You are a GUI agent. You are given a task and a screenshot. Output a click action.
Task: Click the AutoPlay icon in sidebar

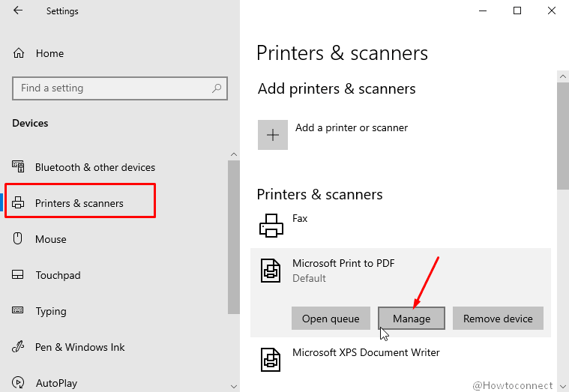18,382
